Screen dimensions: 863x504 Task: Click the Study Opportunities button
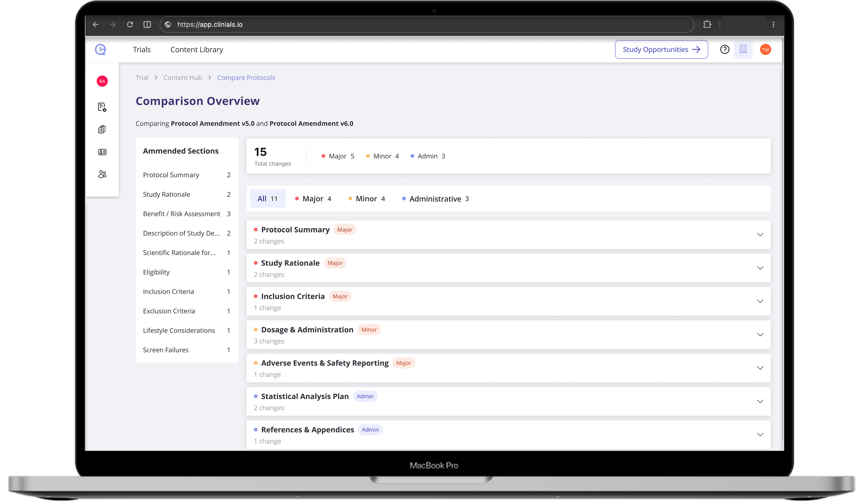tap(661, 50)
